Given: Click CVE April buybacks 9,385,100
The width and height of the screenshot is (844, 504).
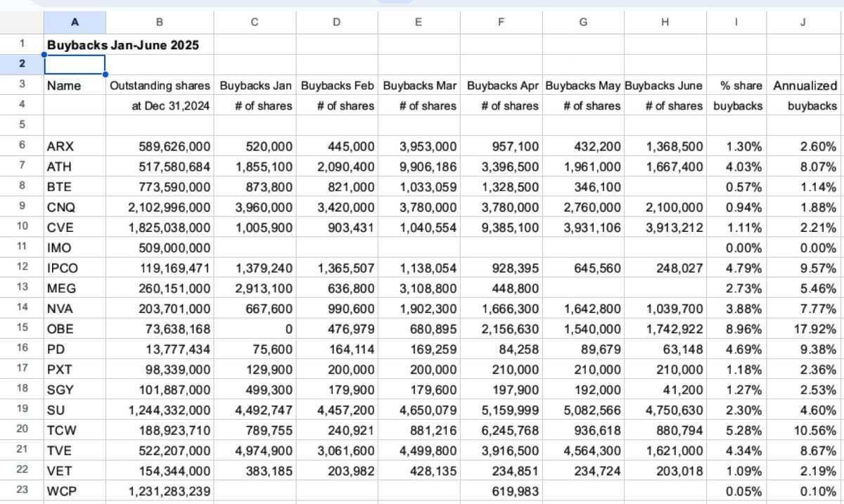Looking at the screenshot, I should coord(501,227).
